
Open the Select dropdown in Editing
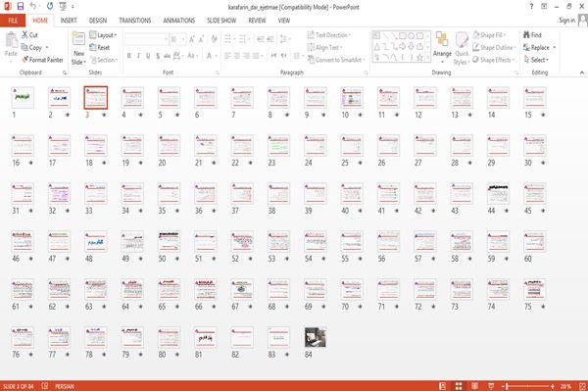(x=536, y=60)
